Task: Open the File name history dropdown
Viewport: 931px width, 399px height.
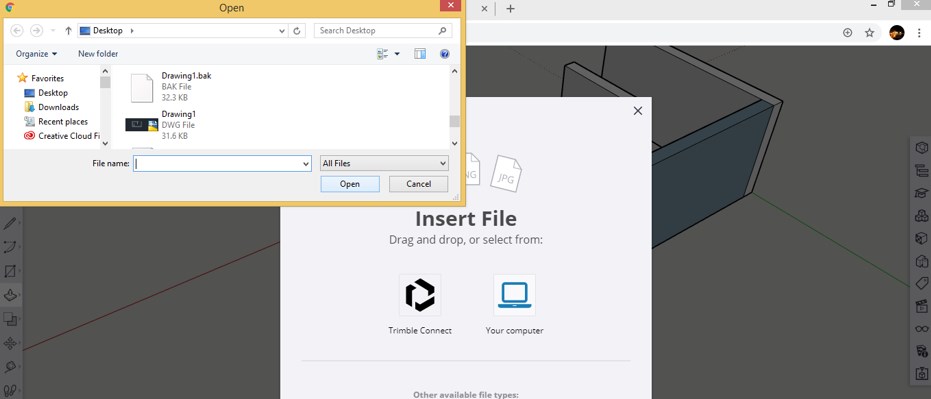Action: [x=306, y=163]
